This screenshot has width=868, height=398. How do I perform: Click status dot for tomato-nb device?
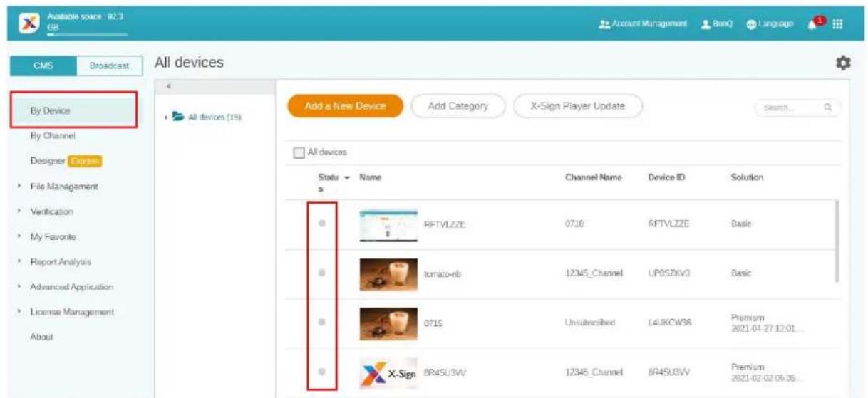coord(322,273)
